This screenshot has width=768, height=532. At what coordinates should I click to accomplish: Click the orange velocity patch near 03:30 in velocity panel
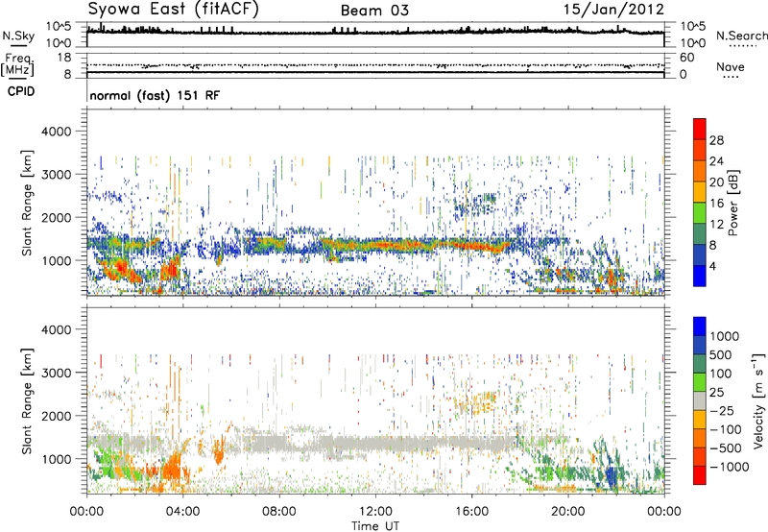tap(172, 467)
